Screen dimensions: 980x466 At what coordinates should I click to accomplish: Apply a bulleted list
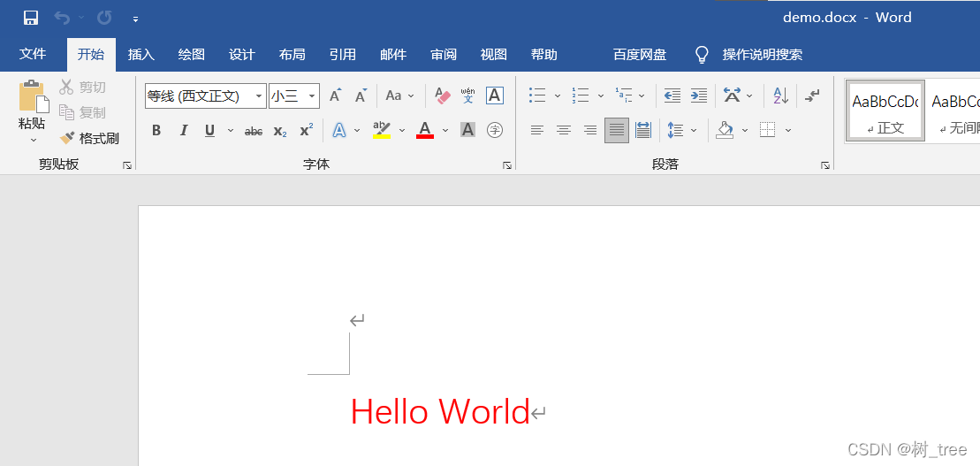(537, 95)
